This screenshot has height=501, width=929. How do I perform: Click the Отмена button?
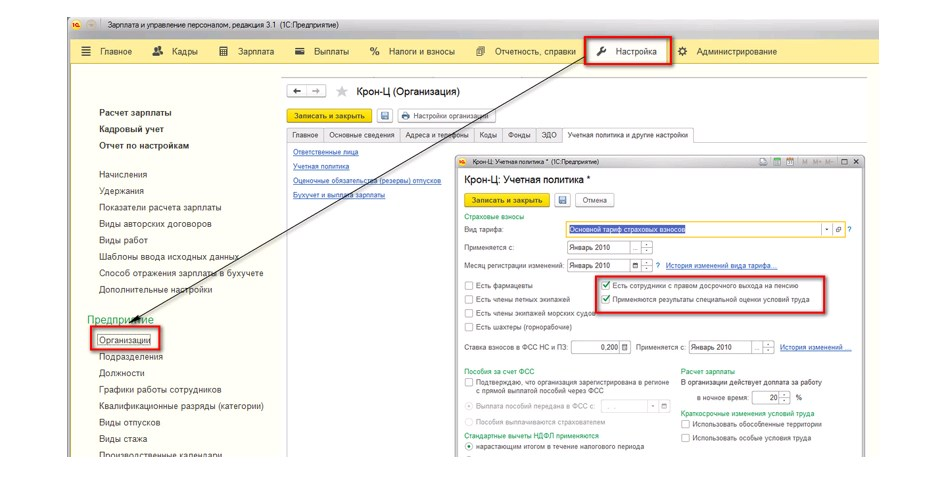(x=594, y=200)
